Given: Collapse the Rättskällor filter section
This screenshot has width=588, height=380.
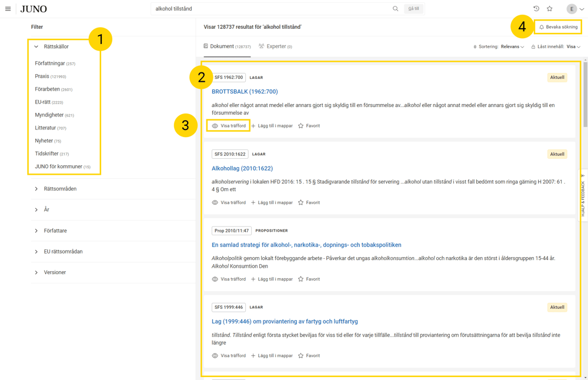Looking at the screenshot, I should [52, 46].
